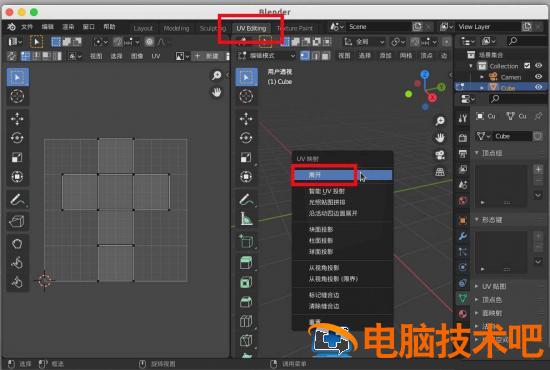Open the 文件 menu
This screenshot has width=550, height=370.
27,27
